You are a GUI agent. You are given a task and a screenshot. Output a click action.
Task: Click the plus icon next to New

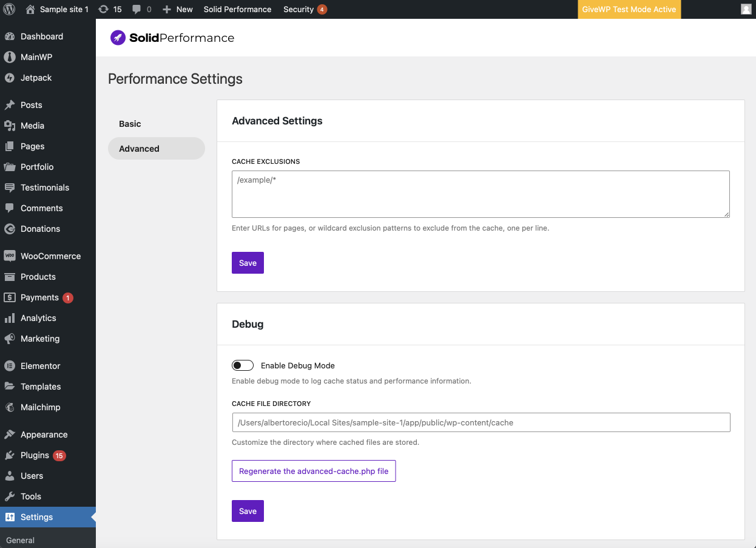167,10
